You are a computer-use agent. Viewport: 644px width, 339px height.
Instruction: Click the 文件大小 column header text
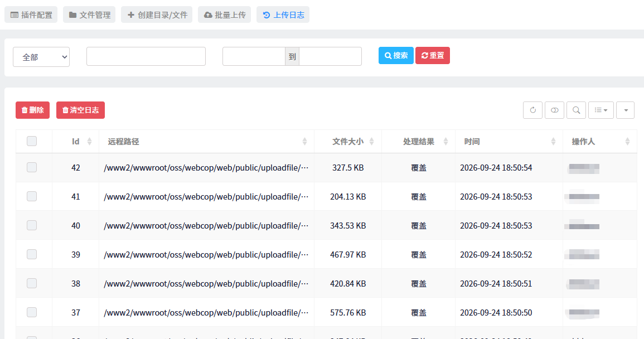[x=348, y=142]
